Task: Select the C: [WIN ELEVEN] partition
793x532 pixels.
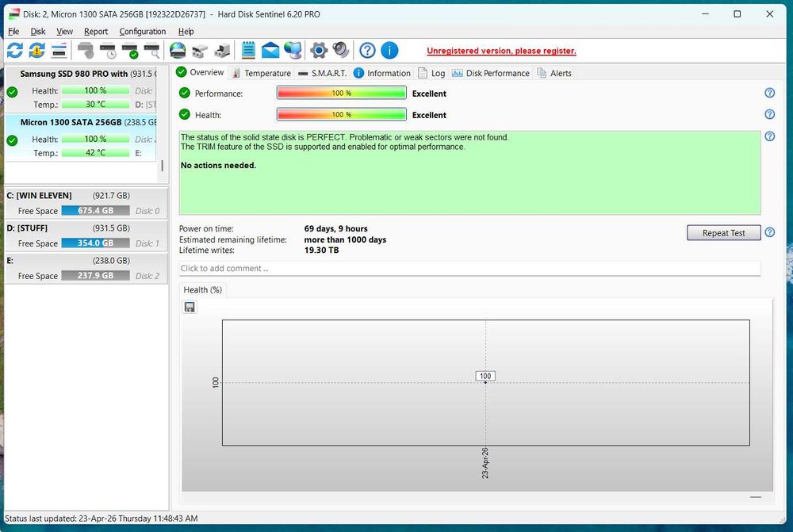Action: tap(86, 203)
